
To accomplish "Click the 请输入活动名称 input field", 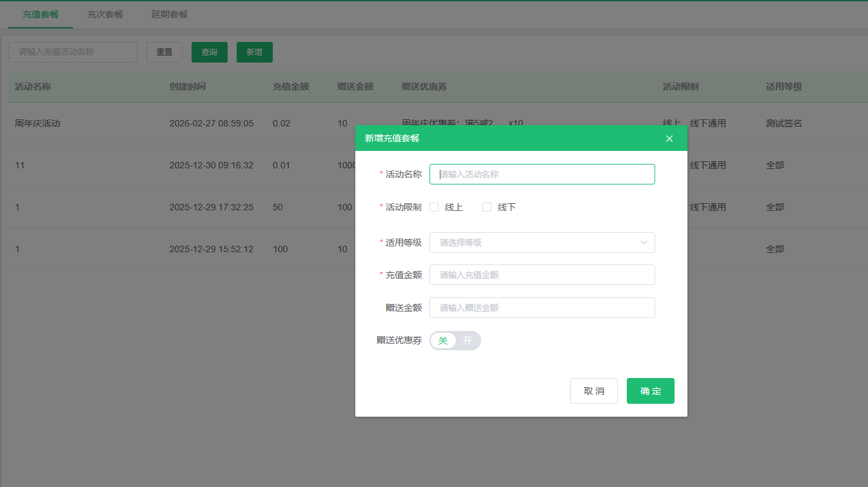I will [542, 174].
